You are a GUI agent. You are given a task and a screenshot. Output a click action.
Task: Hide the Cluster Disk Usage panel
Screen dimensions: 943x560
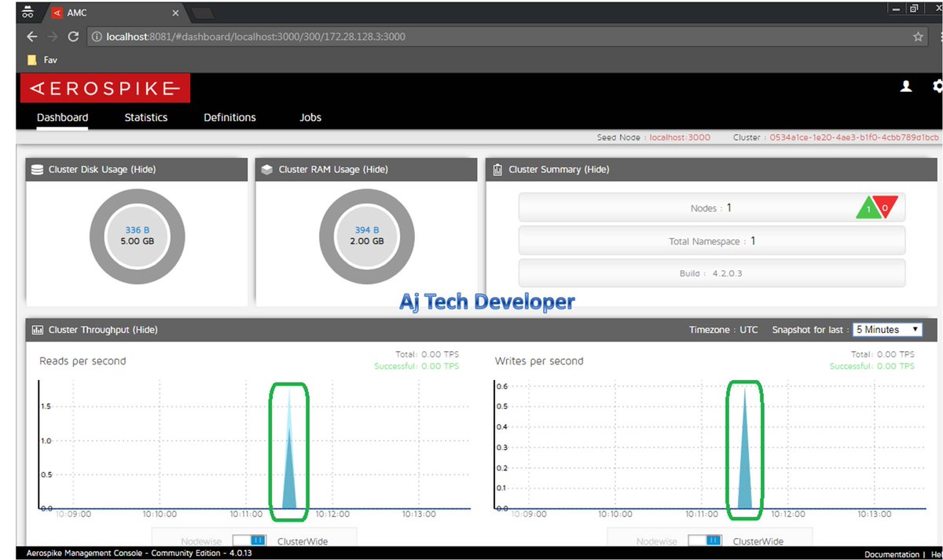click(143, 170)
